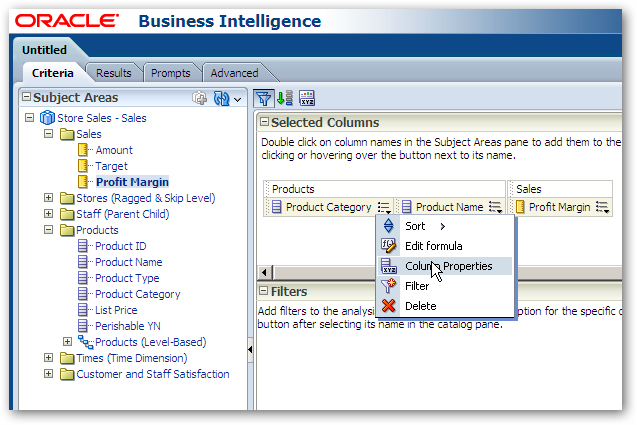The image size is (637, 425).
Task: Click the Target measure ruler icon
Action: pos(82,166)
